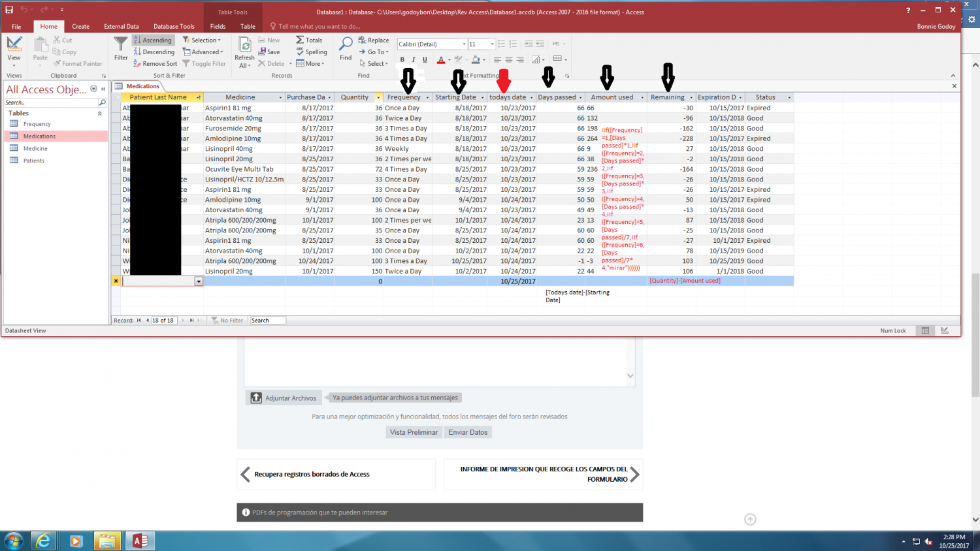
Task: Switch to the Create tab
Action: point(80,27)
